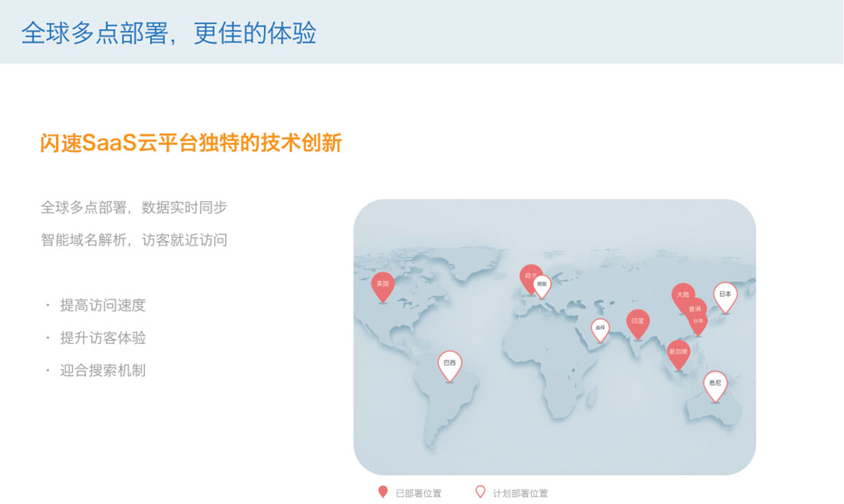Click the 美国 map pin
Image resolution: width=844 pixels, height=504 pixels.
(x=383, y=285)
